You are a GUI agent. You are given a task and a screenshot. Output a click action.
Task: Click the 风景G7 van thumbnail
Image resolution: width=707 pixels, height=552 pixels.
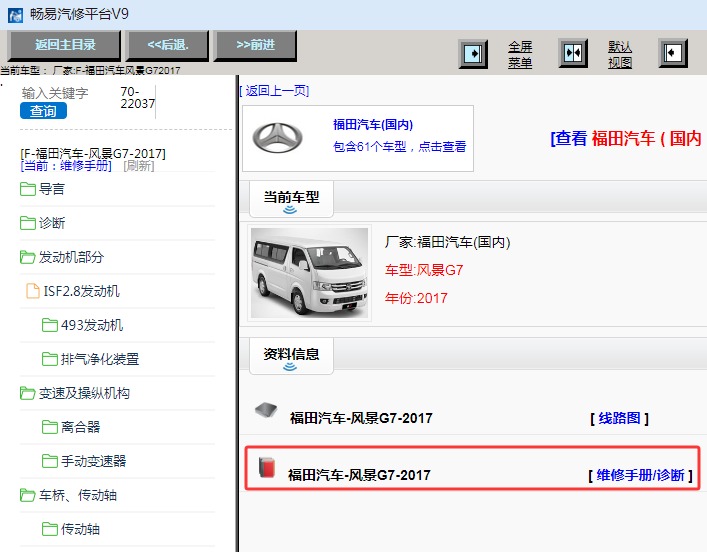tap(309, 273)
